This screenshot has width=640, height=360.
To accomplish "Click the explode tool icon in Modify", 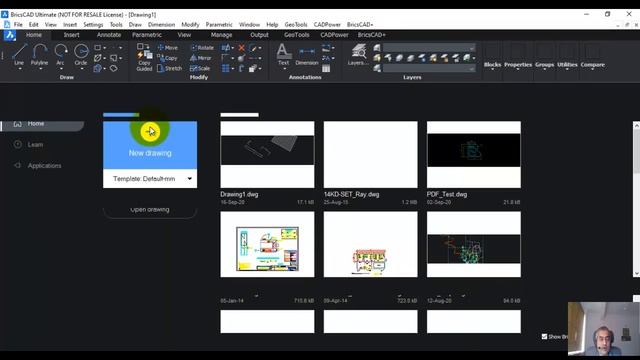I will (241, 58).
